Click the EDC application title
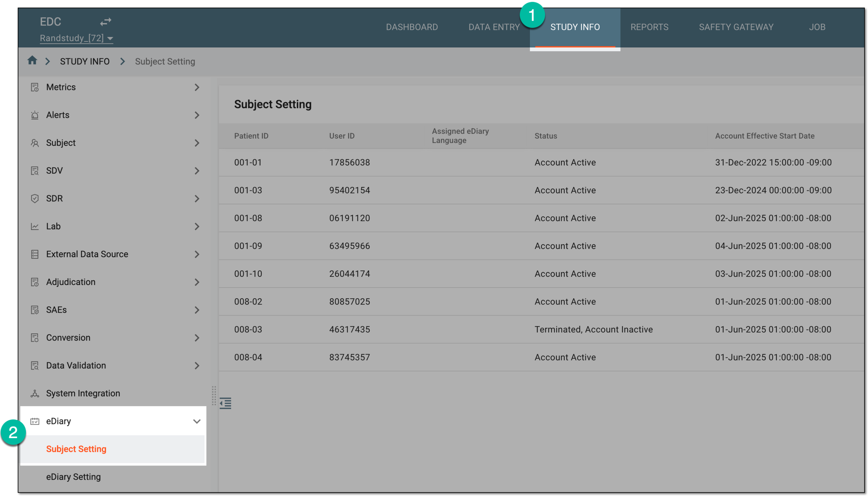 click(50, 22)
